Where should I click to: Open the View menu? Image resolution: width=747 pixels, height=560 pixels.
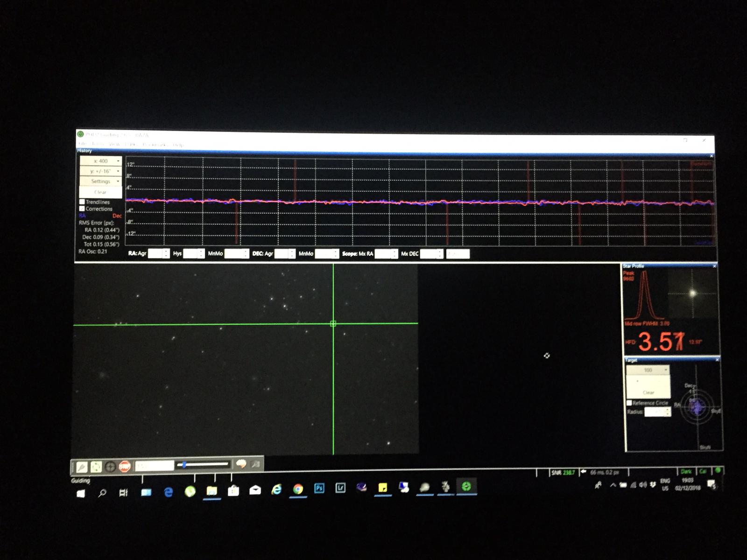click(114, 144)
